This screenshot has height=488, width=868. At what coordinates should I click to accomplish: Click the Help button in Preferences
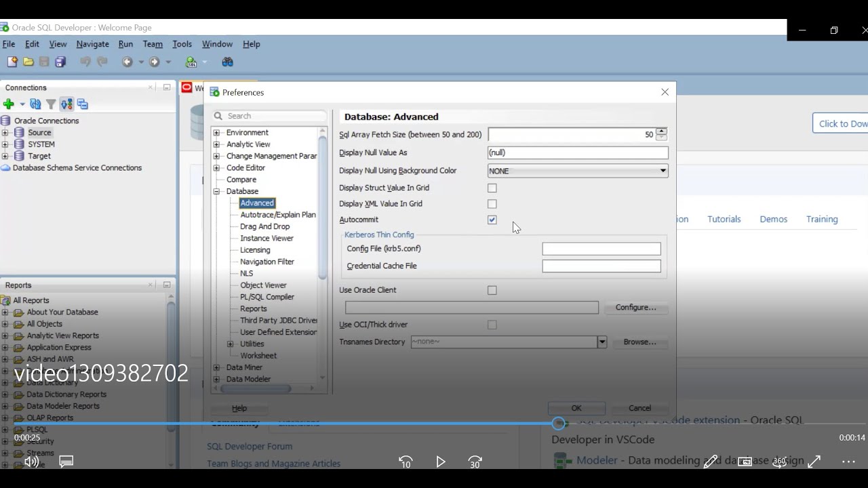(x=239, y=408)
